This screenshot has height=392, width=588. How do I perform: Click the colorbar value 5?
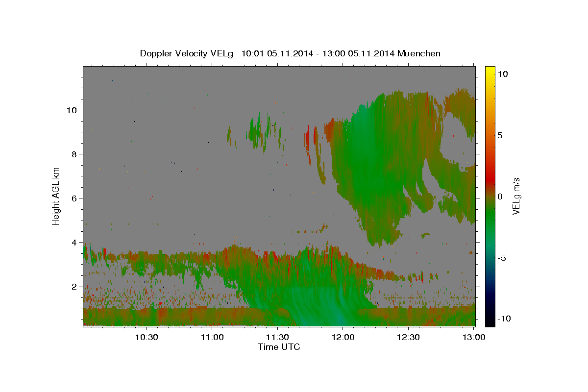click(500, 135)
